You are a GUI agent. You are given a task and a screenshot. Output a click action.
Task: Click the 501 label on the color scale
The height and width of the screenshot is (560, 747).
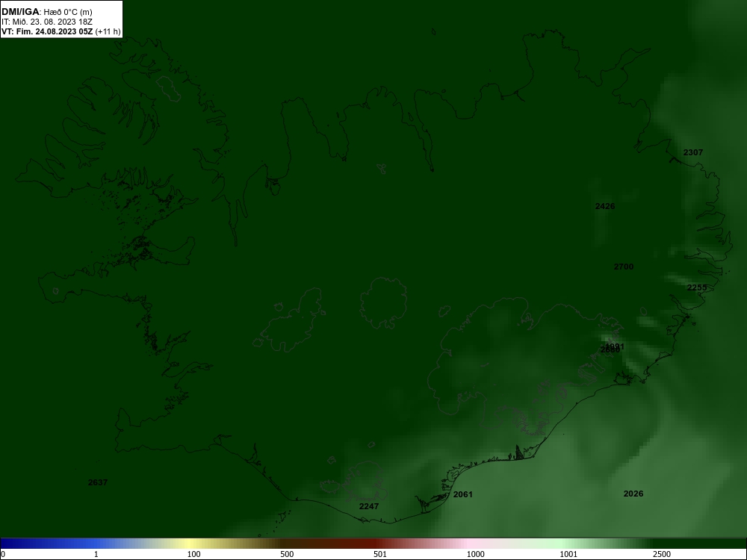(380, 554)
